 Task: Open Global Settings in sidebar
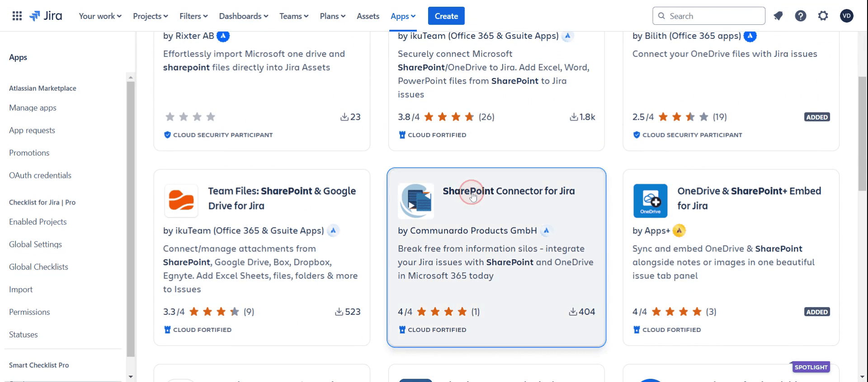pos(36,244)
